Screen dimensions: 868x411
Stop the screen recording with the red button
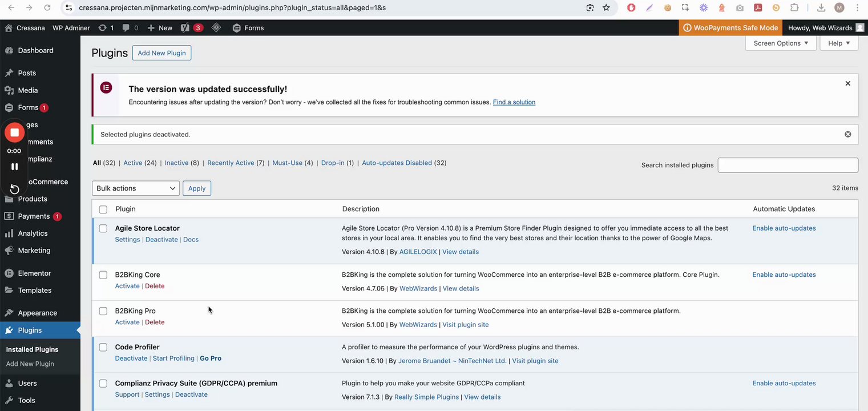click(x=14, y=132)
